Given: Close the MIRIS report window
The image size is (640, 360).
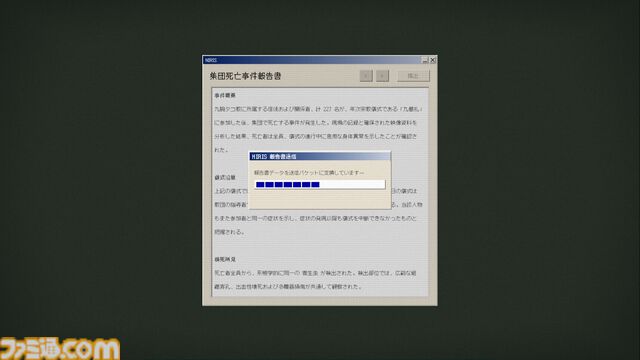Looking at the screenshot, I should click(x=433, y=60).
